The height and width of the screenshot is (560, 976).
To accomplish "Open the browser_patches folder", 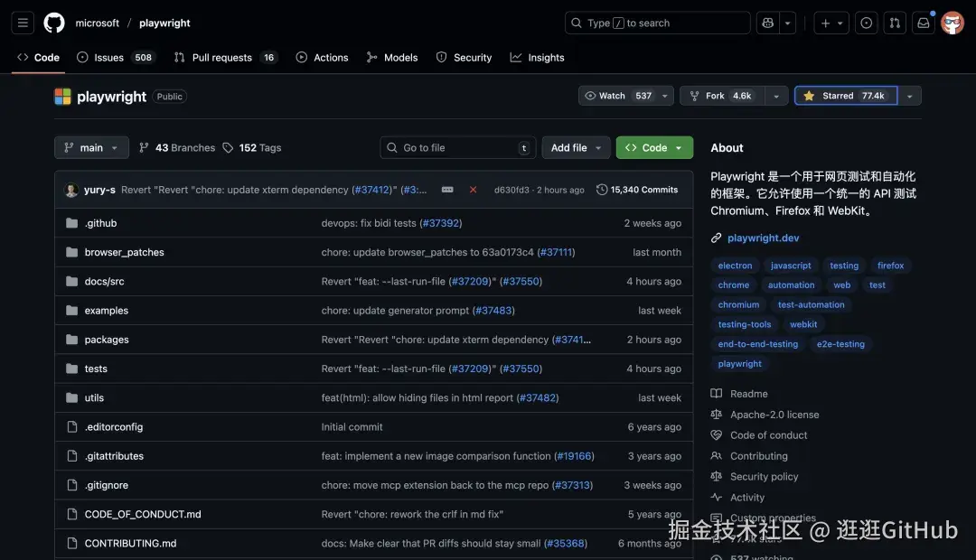I will 124,252.
